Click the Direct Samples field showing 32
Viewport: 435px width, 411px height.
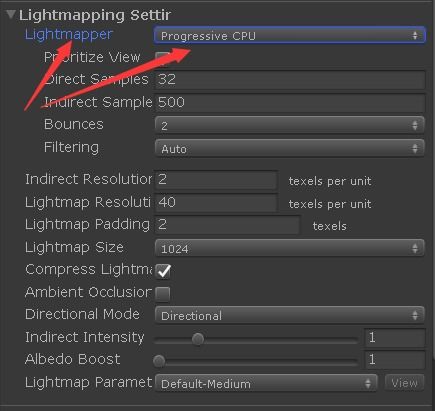point(290,79)
